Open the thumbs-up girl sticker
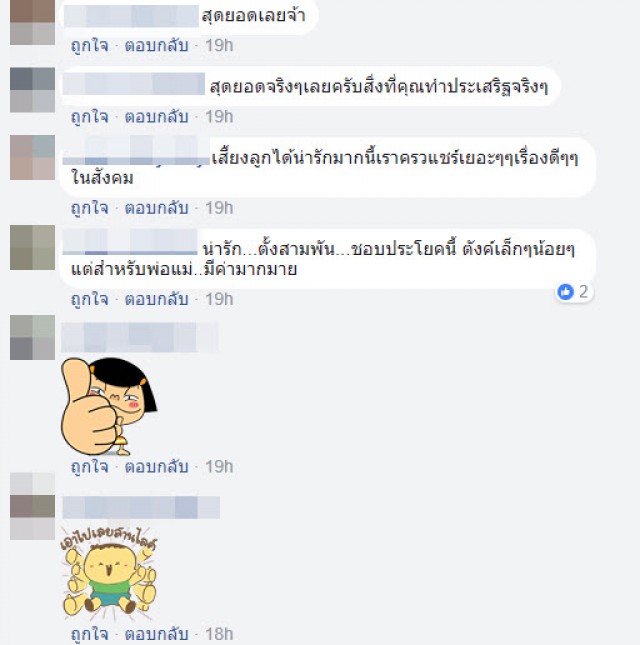The width and height of the screenshot is (640, 645). 109,406
